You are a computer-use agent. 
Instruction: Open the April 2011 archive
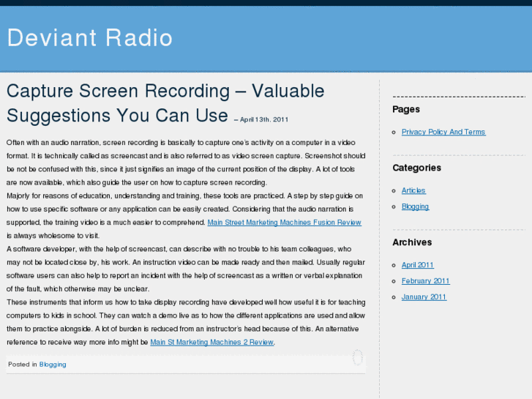418,265
